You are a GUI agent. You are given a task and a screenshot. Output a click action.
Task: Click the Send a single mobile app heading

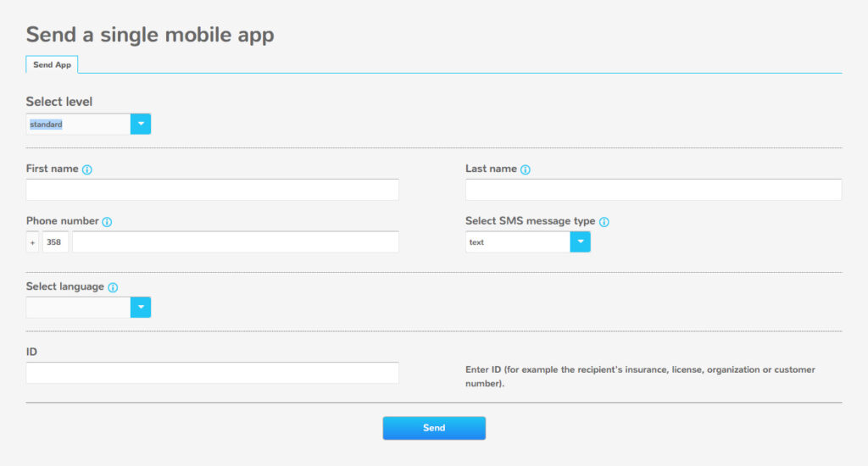pos(150,35)
